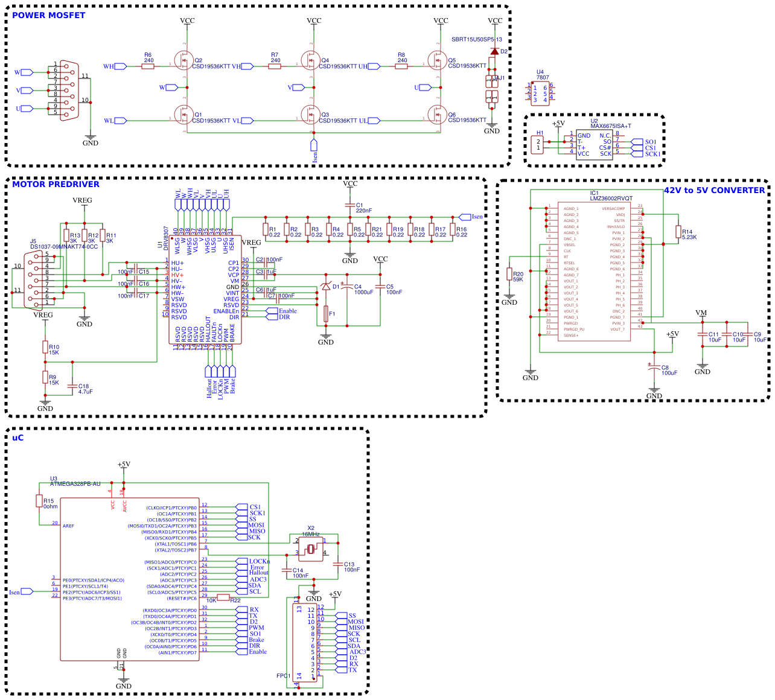The height and width of the screenshot is (700, 775).
Task: Click the R7 gate resistor symbol
Action: [x=275, y=66]
